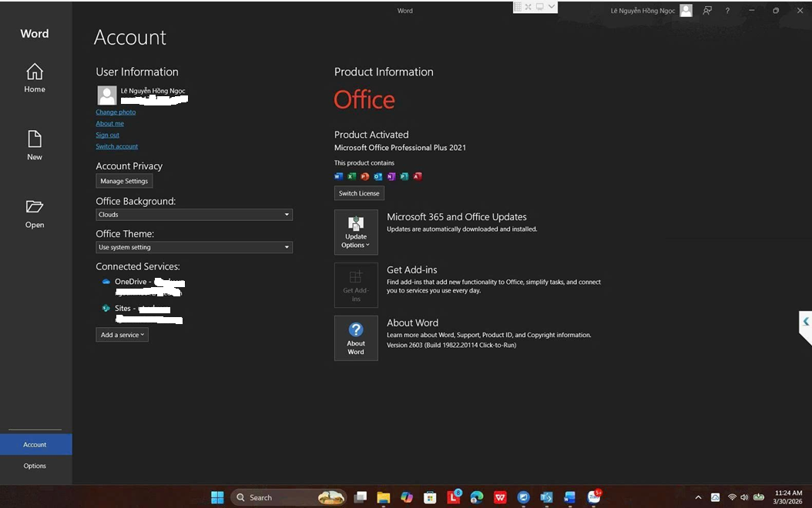
Task: Open the Zalo taskbar icon
Action: [594, 496]
